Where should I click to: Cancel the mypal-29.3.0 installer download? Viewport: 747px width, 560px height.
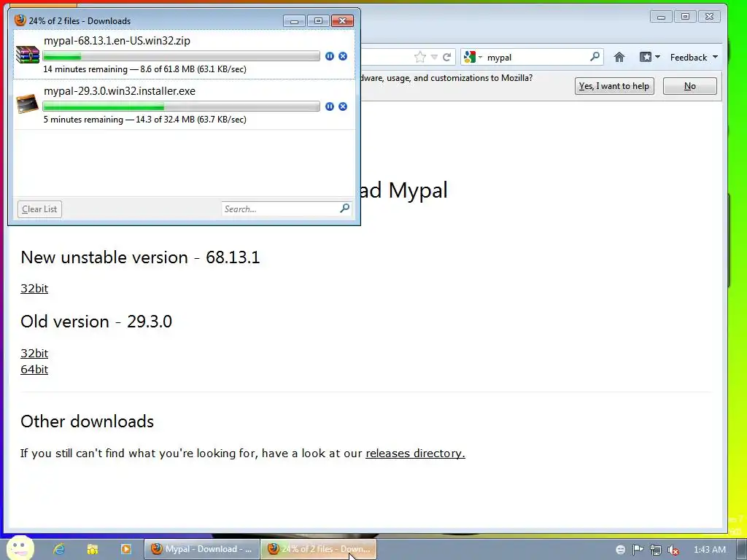pos(343,106)
